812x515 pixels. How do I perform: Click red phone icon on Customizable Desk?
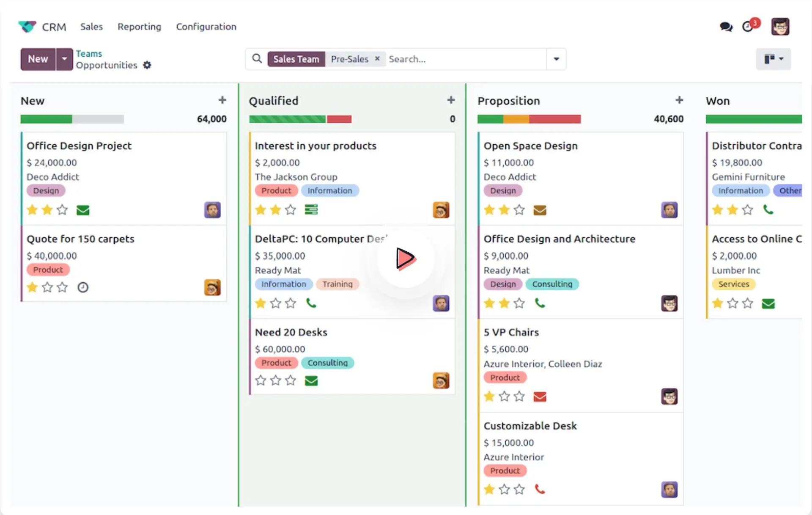click(540, 489)
